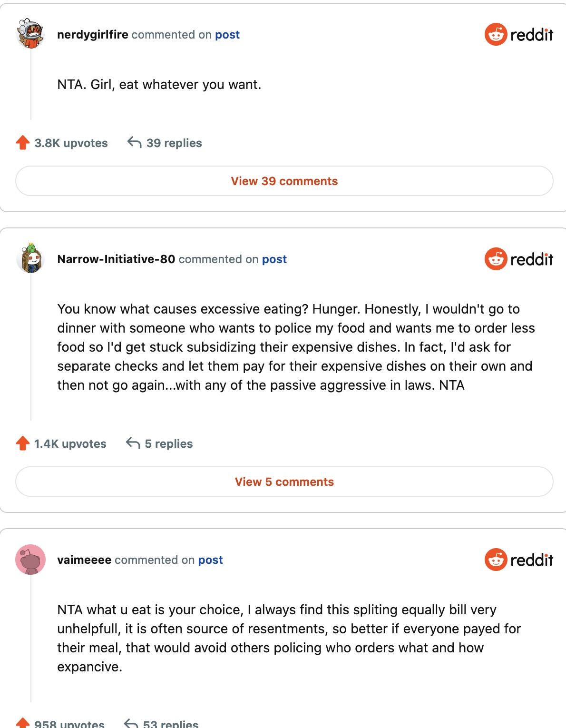Open the post link in vaimeeee's header

(x=211, y=560)
